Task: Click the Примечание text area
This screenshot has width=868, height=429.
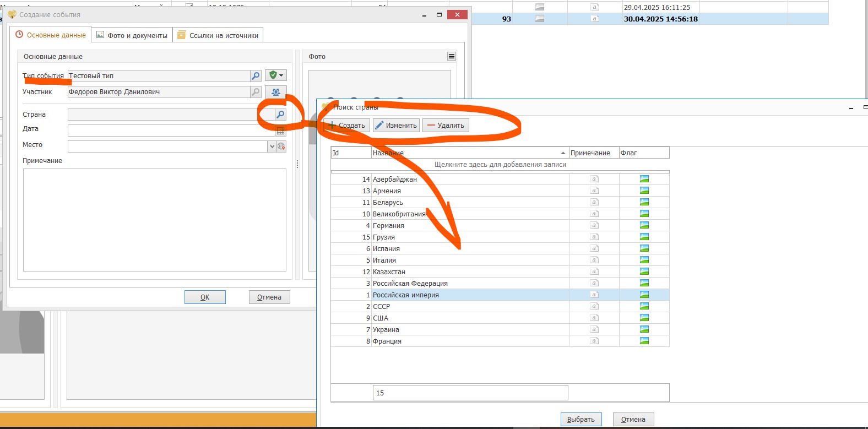Action: [x=154, y=219]
